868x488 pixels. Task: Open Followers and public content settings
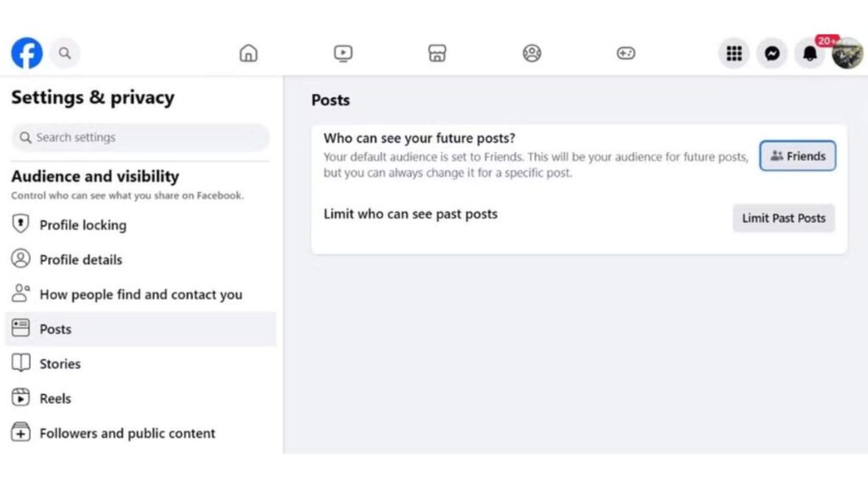click(127, 433)
